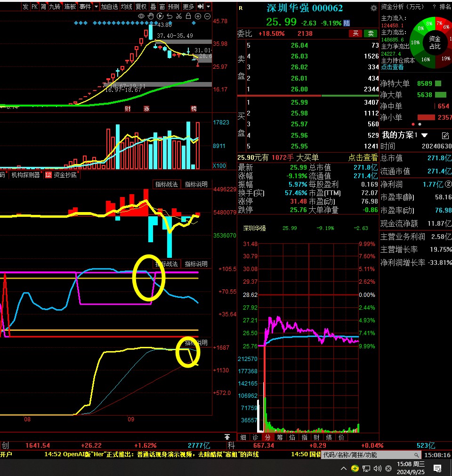Switch to the 焰 tab
The height and width of the screenshot is (476, 452).
pyautogui.click(x=292, y=437)
